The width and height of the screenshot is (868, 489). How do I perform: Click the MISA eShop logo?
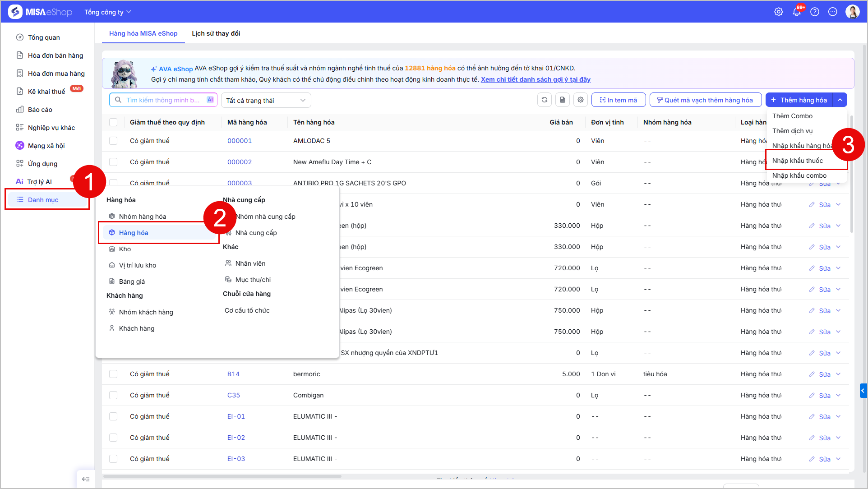click(x=40, y=12)
